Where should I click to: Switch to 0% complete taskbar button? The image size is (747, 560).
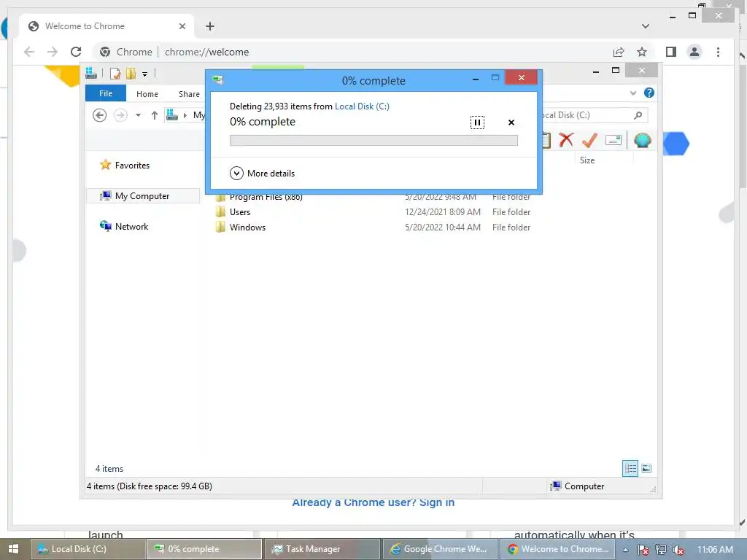click(x=204, y=549)
